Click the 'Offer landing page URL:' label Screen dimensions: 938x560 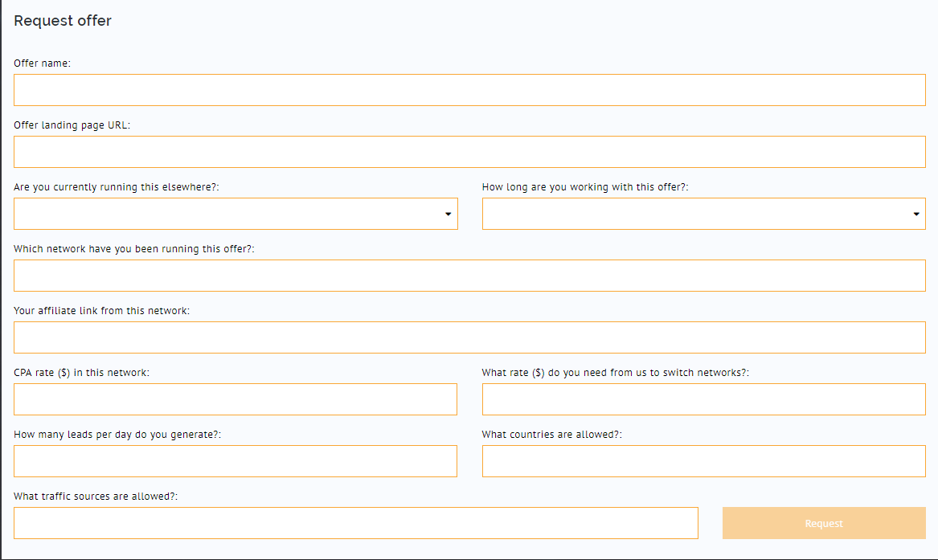[x=72, y=125]
